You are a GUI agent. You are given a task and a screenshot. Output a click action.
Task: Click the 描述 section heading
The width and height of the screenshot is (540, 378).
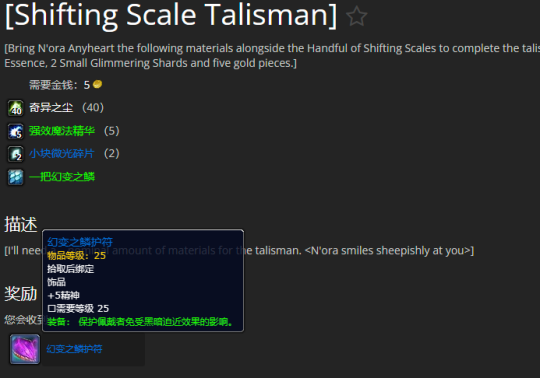(21, 224)
